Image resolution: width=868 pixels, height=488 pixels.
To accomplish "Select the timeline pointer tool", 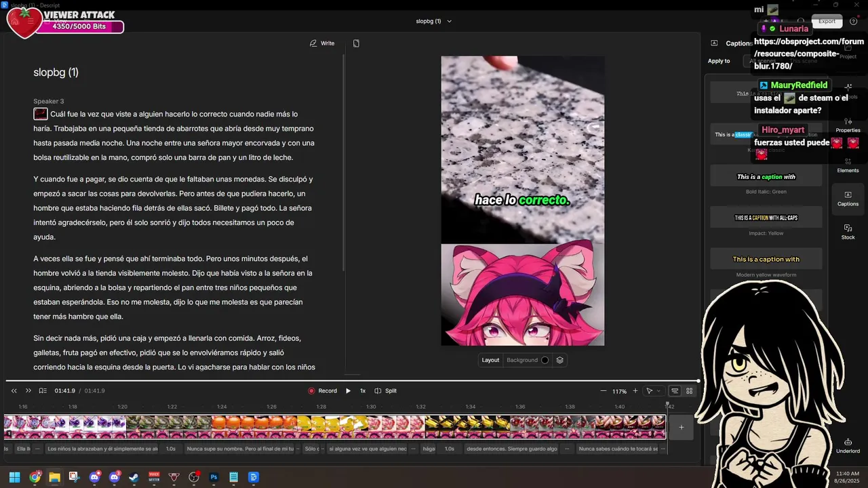I will point(649,390).
